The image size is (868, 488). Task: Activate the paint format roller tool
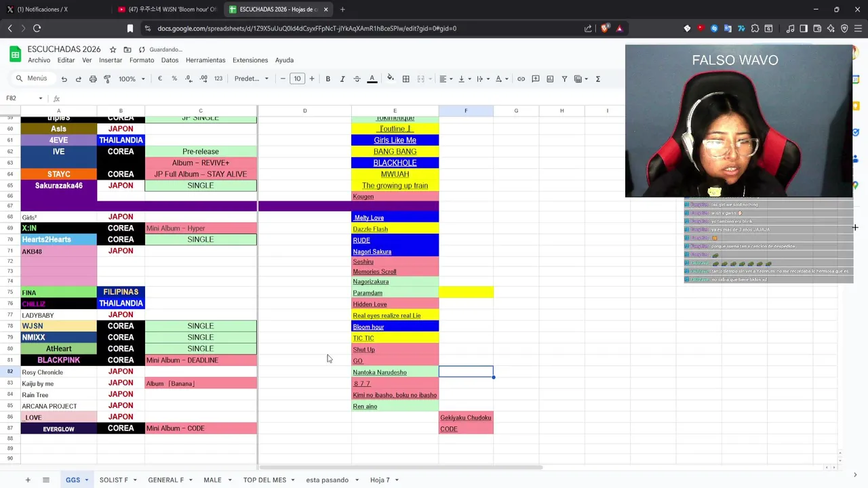tap(107, 79)
